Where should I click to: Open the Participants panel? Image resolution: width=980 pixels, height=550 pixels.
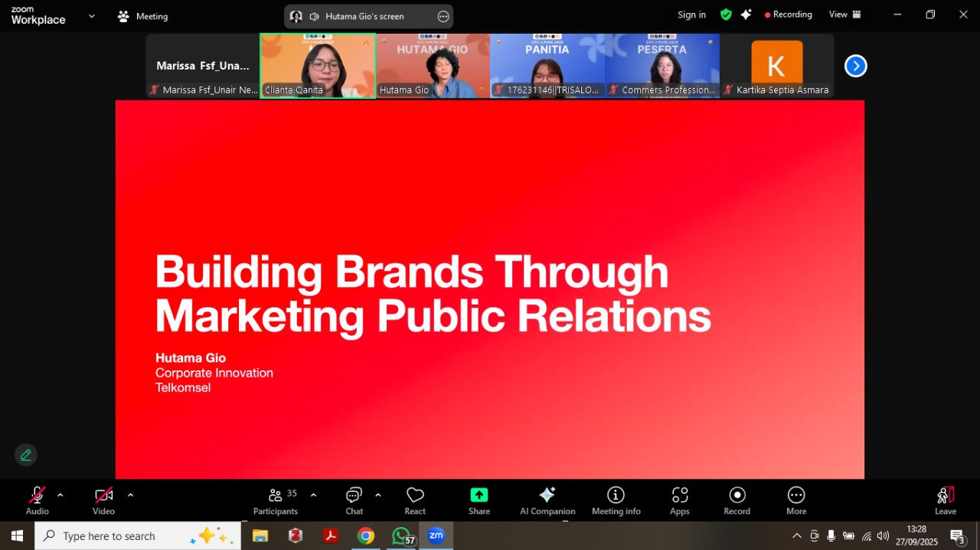click(x=276, y=501)
